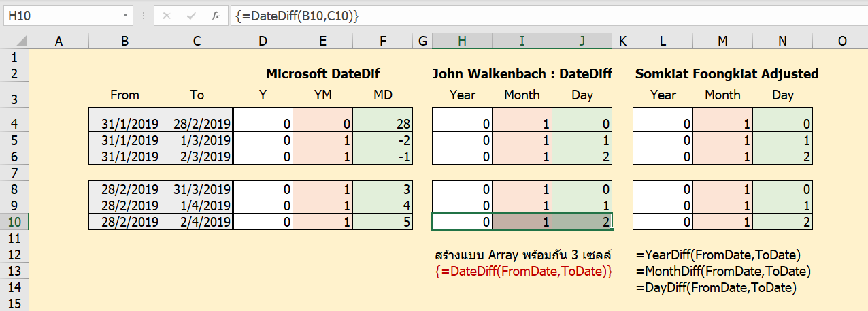Open Insert Function (fx) dialog

(x=215, y=15)
